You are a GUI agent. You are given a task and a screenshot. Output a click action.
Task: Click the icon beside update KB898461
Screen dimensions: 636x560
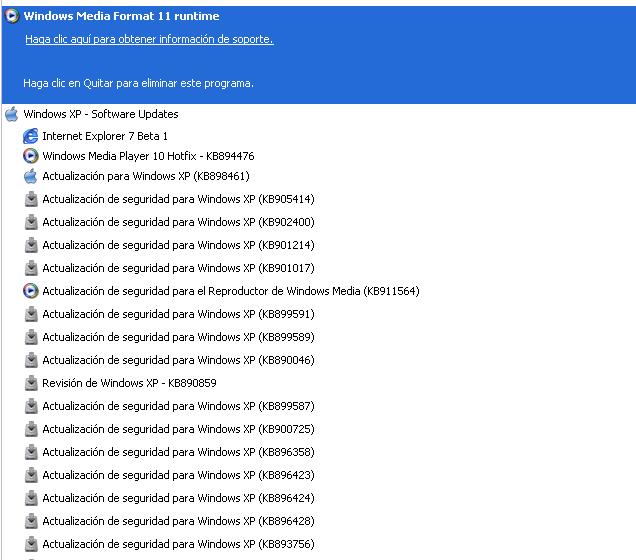click(x=31, y=176)
